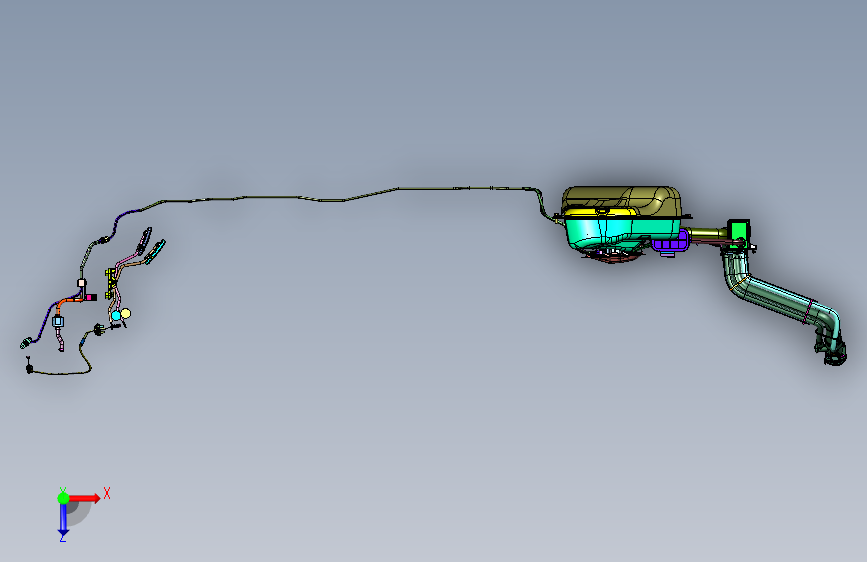The width and height of the screenshot is (867, 562).
Task: Select the teal fuel filler pipe
Action: point(781,296)
